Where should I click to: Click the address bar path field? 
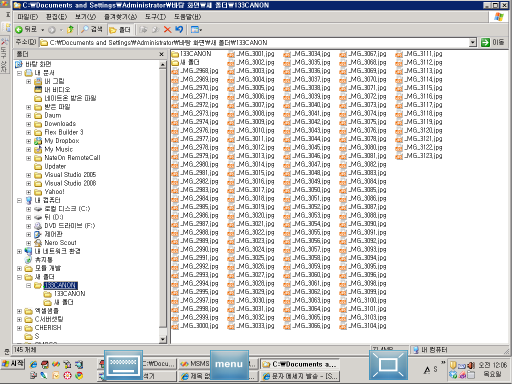pyautogui.click(x=254, y=42)
